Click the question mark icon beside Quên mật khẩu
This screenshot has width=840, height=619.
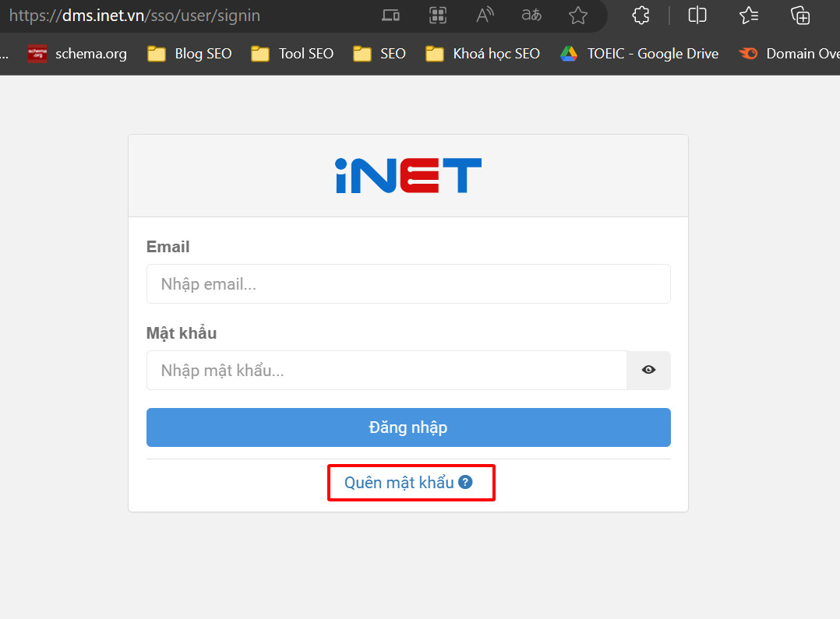point(465,483)
